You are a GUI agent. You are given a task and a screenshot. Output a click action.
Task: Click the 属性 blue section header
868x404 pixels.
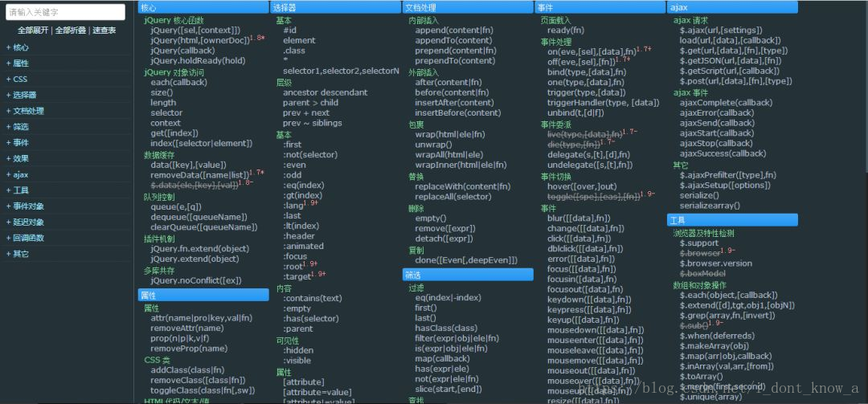(203, 295)
